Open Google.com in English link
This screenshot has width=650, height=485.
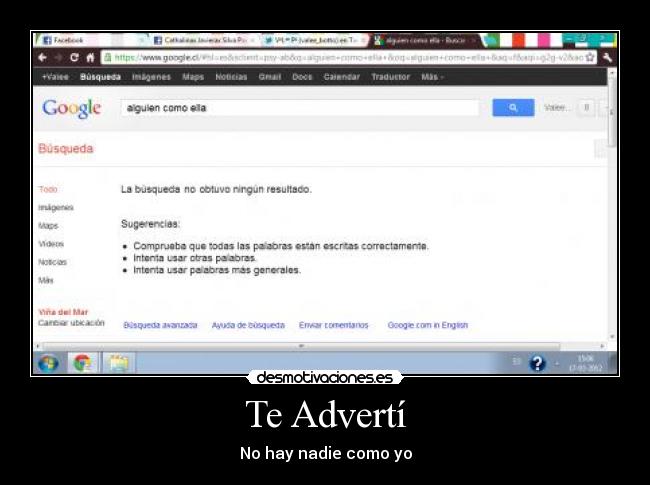click(428, 325)
